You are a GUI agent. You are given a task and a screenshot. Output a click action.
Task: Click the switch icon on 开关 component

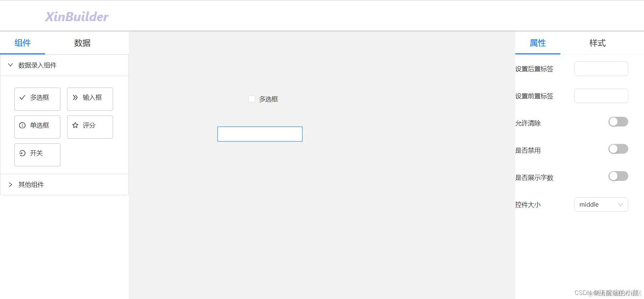(x=22, y=153)
